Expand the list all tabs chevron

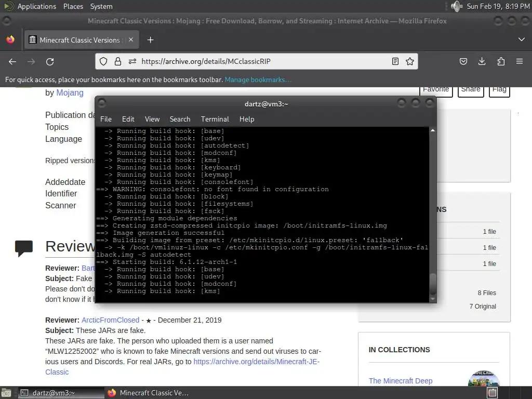[x=522, y=39]
